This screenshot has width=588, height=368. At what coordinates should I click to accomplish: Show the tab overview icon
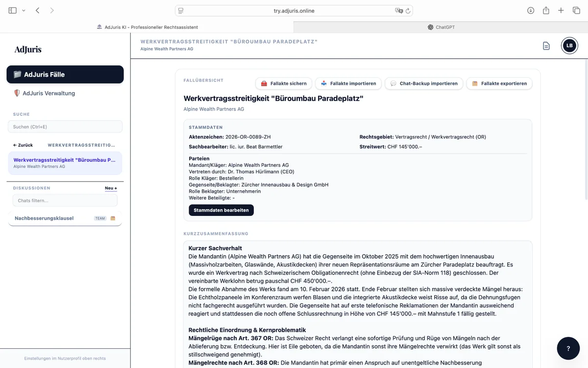tap(576, 10)
